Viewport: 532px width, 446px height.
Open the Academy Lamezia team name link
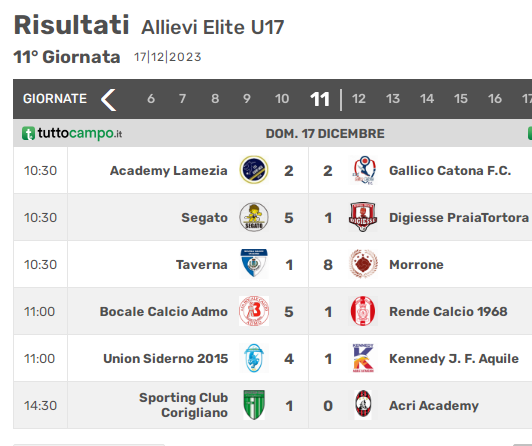tap(169, 171)
